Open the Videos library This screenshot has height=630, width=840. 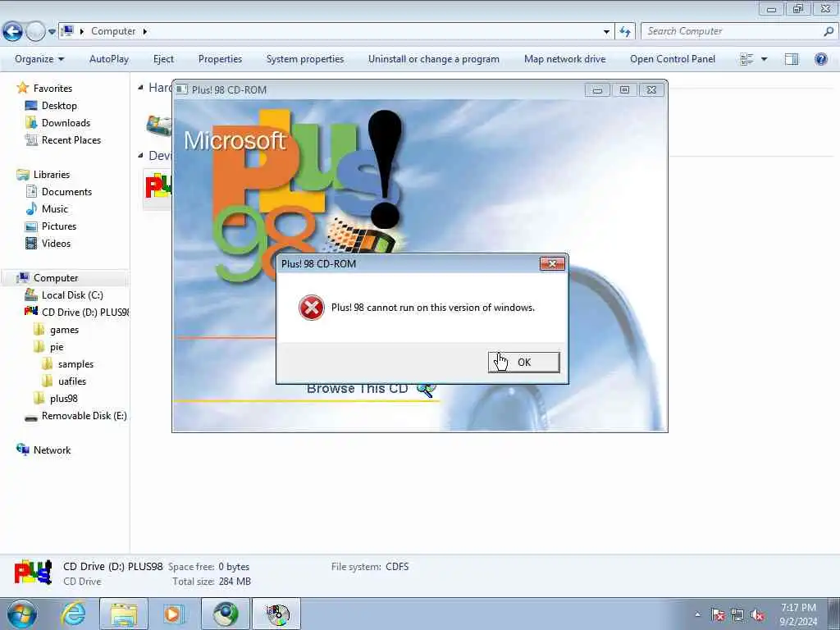[x=56, y=243]
